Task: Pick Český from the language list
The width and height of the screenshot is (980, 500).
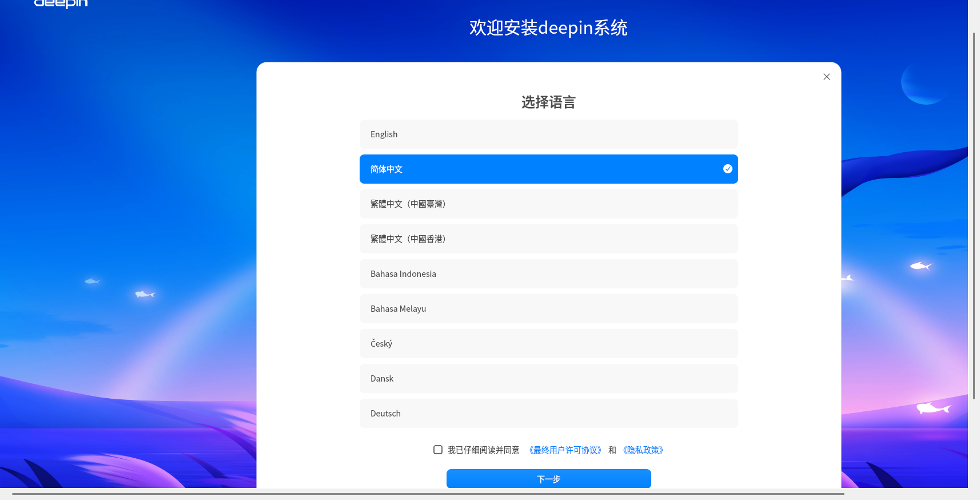Action: tap(548, 344)
